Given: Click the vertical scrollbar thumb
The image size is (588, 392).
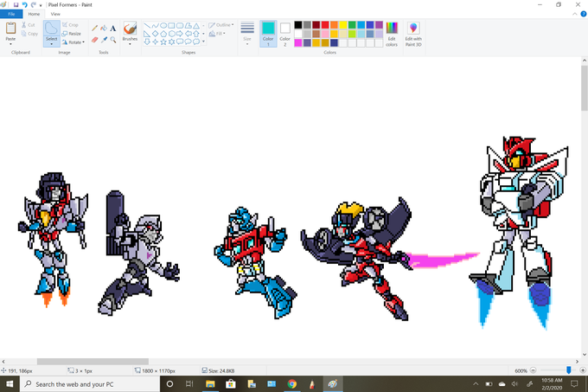Looking at the screenshot, I should pos(585,88).
